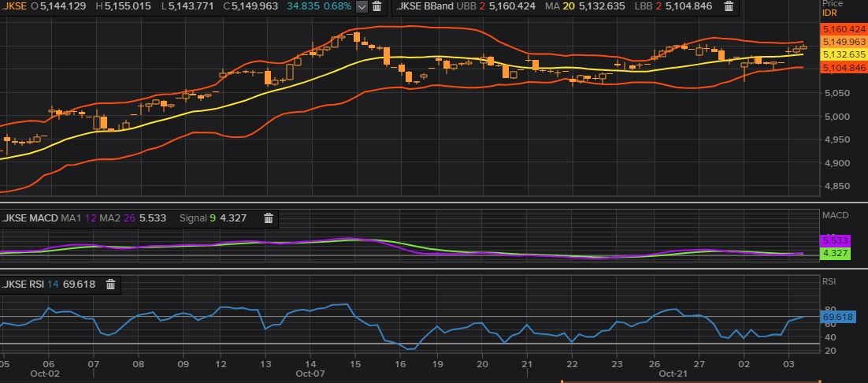Click the Oct-02 date axis label
Viewport: 868px width, 383px height.
(x=44, y=374)
